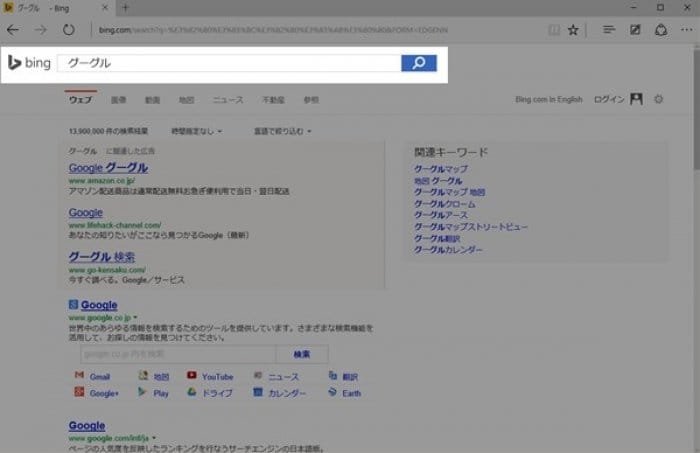Switch to the 動画 tab
Screen dimensions: 700x453
tap(152, 100)
